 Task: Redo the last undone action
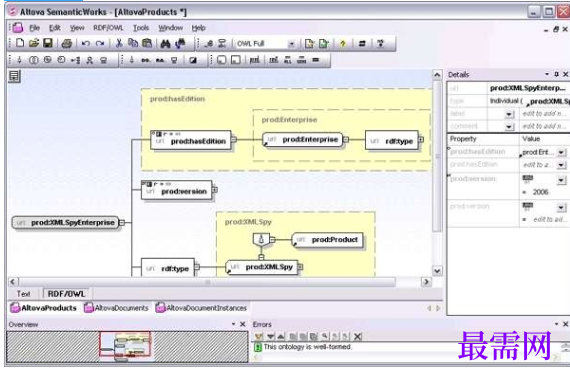pyautogui.click(x=100, y=44)
